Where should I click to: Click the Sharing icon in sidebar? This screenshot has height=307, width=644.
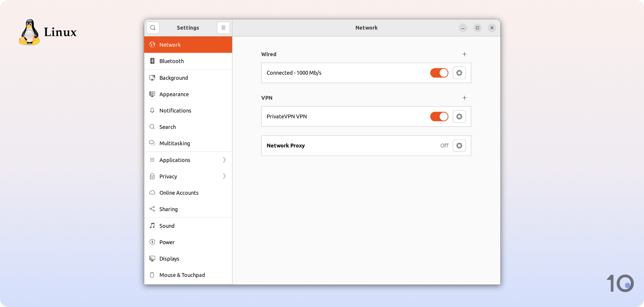point(152,209)
